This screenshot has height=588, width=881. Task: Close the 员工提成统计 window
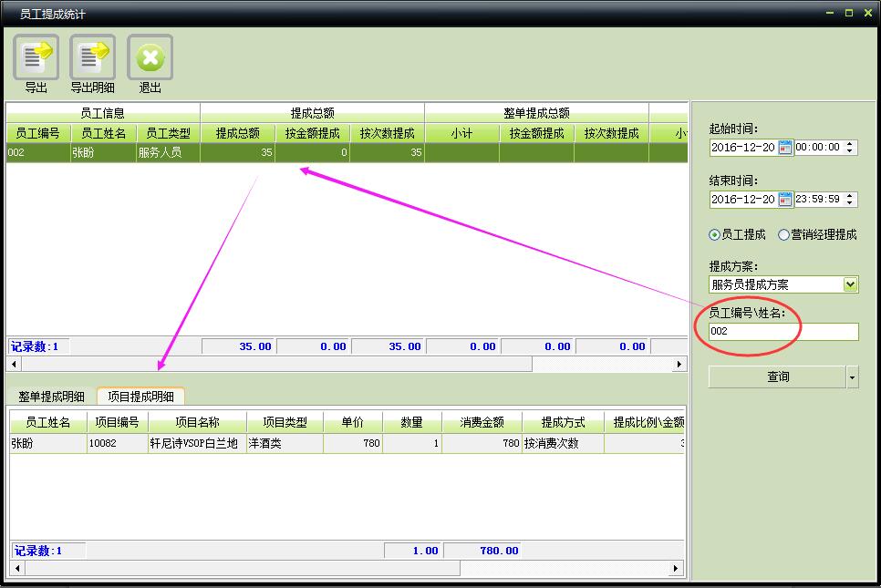(868, 13)
